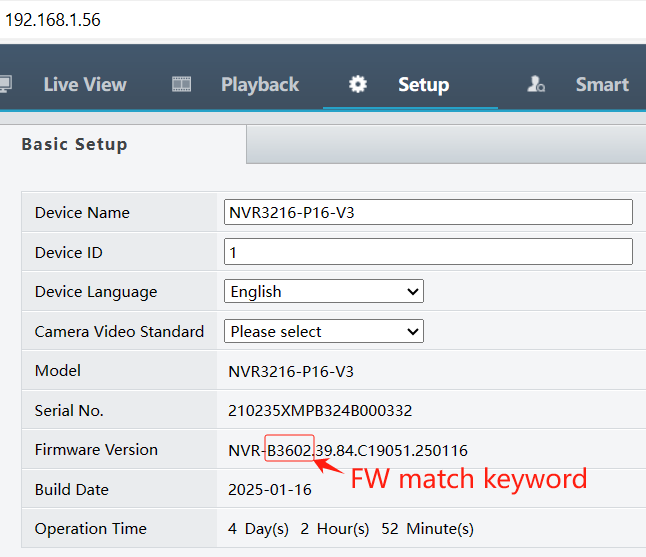Click the Device Language dropdown arrow

pyautogui.click(x=413, y=292)
